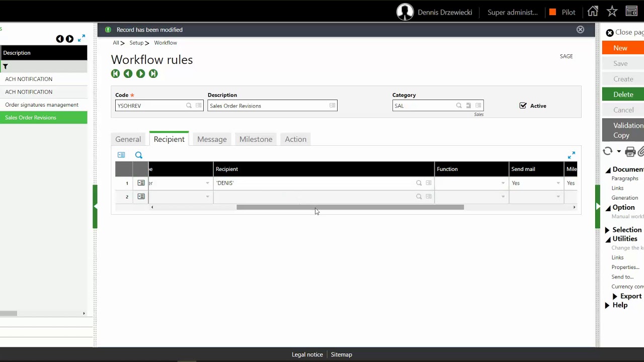Open the row 2 Send mail dropdown

click(x=558, y=197)
